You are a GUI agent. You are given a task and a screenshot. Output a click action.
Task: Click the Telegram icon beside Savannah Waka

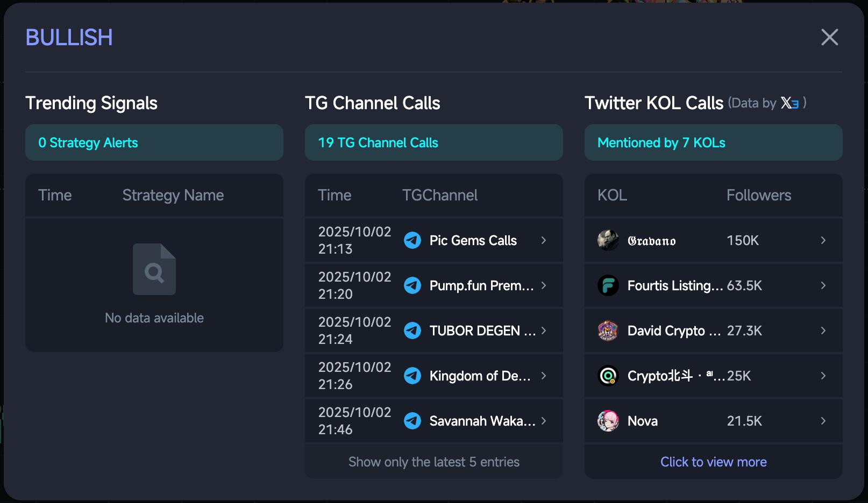click(412, 421)
